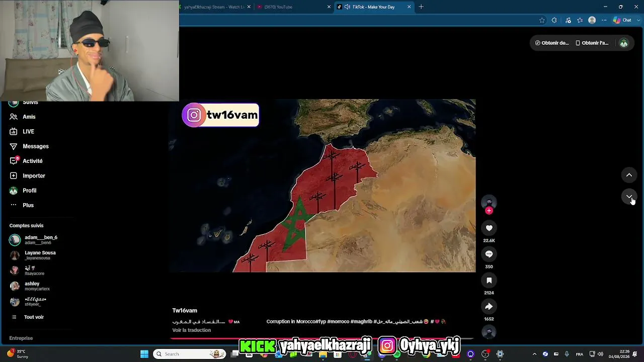Go to previous video with up chevron
Image resolution: width=644 pixels, height=362 pixels.
(x=629, y=175)
